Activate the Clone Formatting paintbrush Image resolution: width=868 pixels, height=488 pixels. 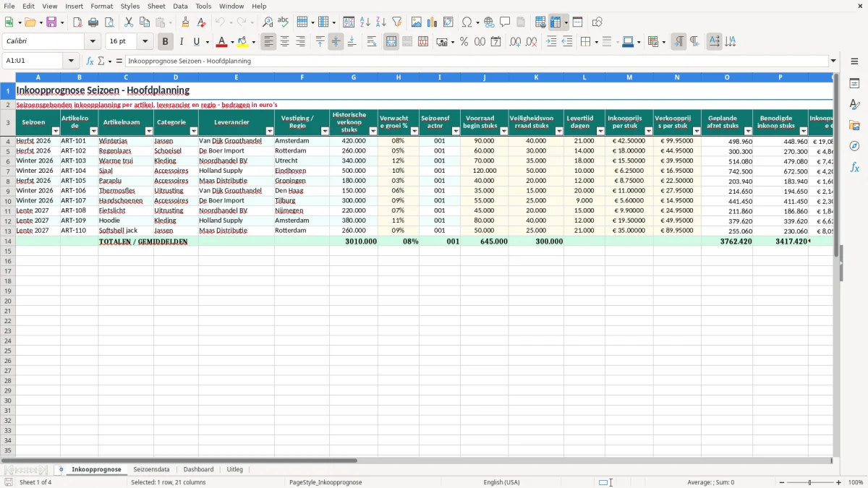[186, 22]
